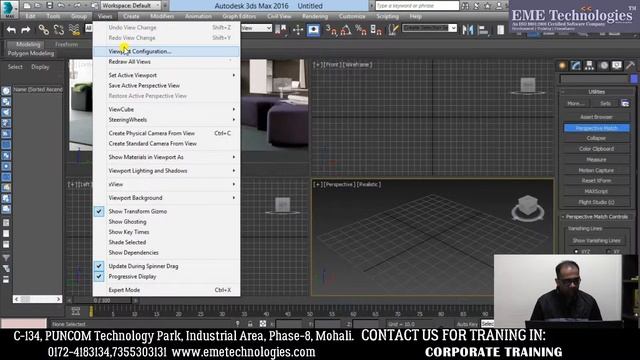Click the Configure Button Sets icon
Viewport: 640px width, 360px height.
point(625,103)
